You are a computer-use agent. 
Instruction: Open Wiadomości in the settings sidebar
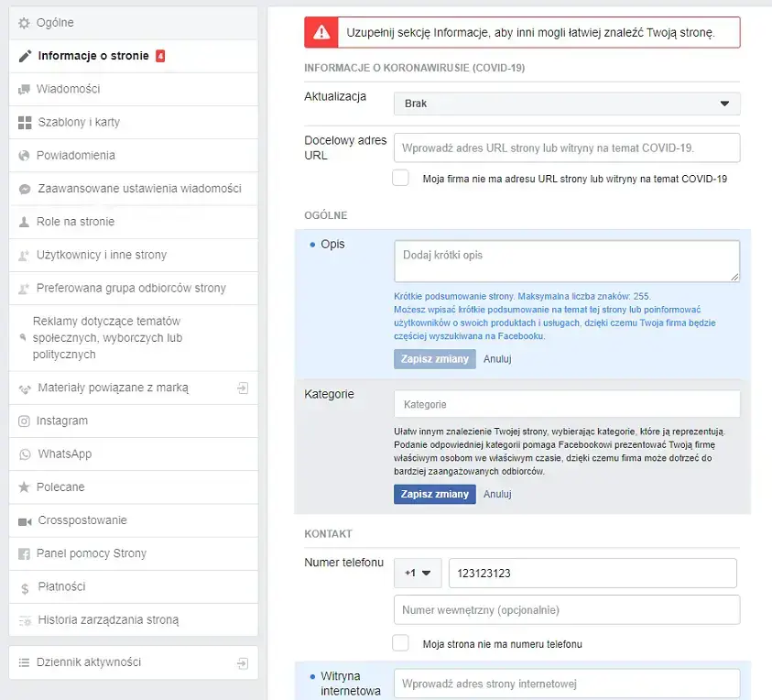coord(69,89)
